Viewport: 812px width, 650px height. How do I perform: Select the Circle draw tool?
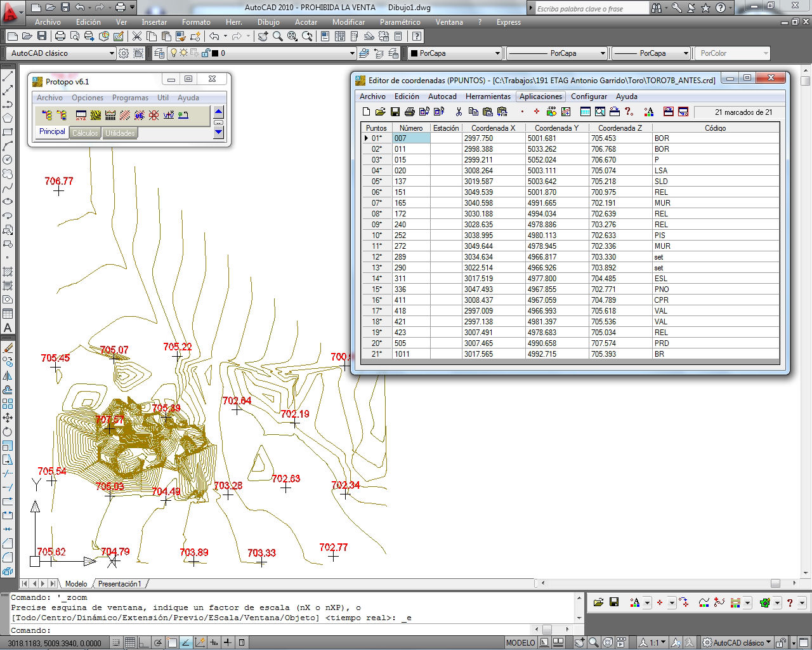tap(8, 160)
